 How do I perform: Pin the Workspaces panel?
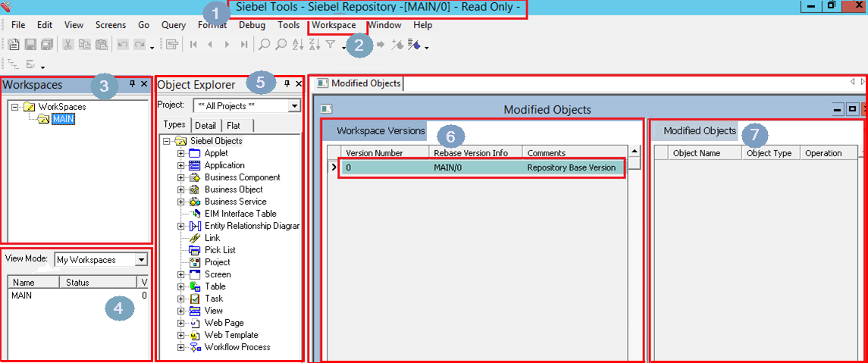tap(133, 83)
